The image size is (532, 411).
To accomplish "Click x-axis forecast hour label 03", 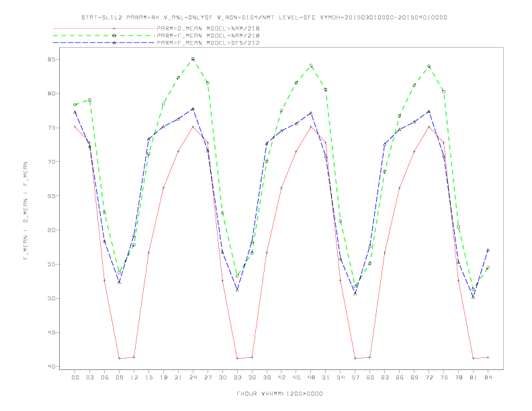I will 89,377.
